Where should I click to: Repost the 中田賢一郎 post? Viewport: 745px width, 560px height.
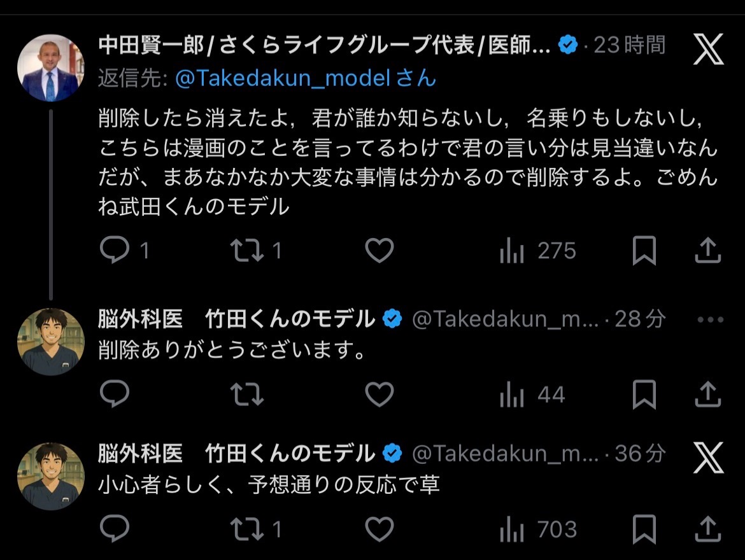click(247, 251)
